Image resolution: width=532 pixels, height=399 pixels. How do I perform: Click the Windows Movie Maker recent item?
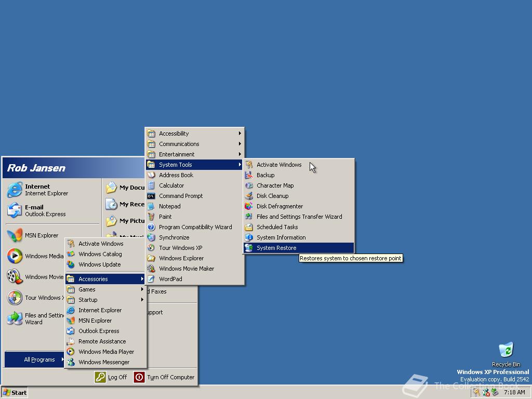click(35, 277)
